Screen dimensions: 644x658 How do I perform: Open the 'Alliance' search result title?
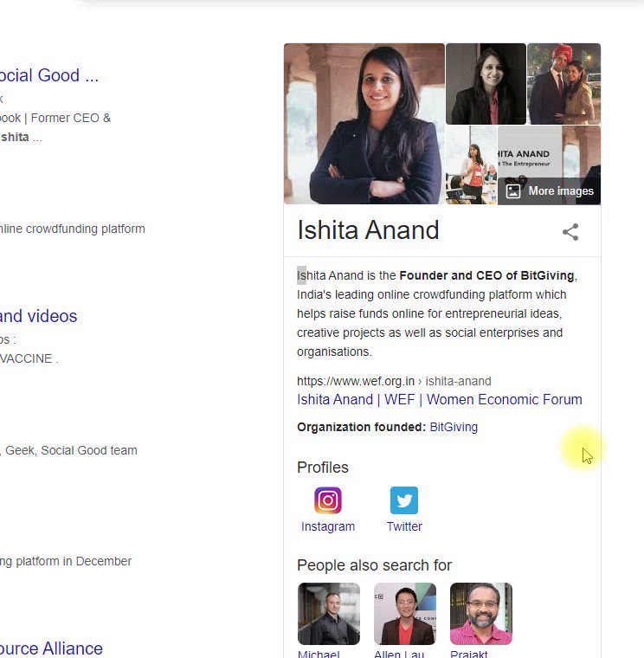(x=51, y=648)
